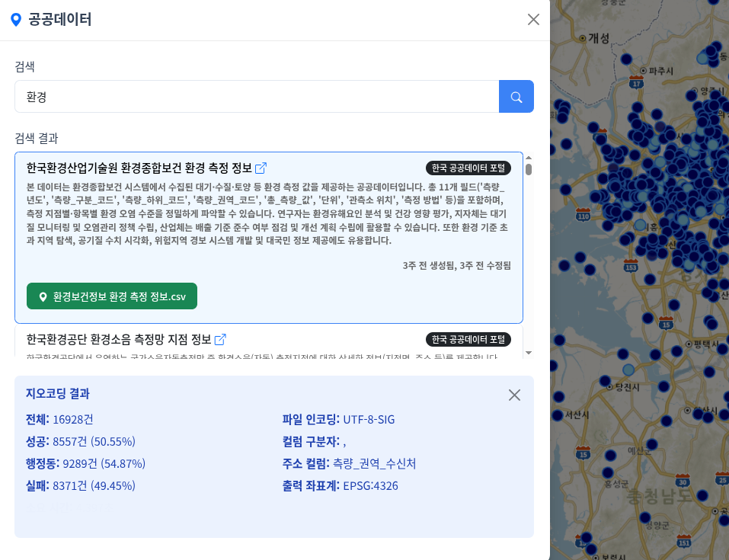Screen dimensions: 729x560
Task: Close the 공공데이터 panel
Action: click(x=533, y=20)
